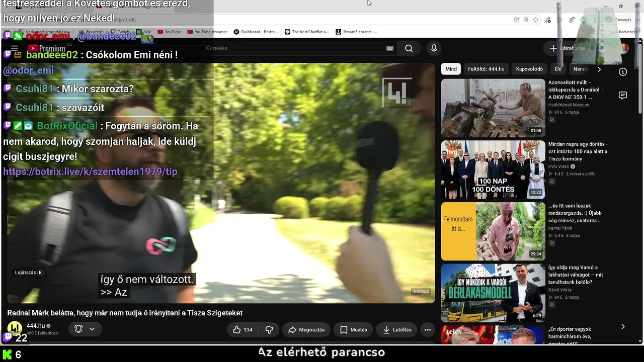Viewport: 644px width, 362px height.
Task: Click the "Megosztás" share button
Action: 306,330
